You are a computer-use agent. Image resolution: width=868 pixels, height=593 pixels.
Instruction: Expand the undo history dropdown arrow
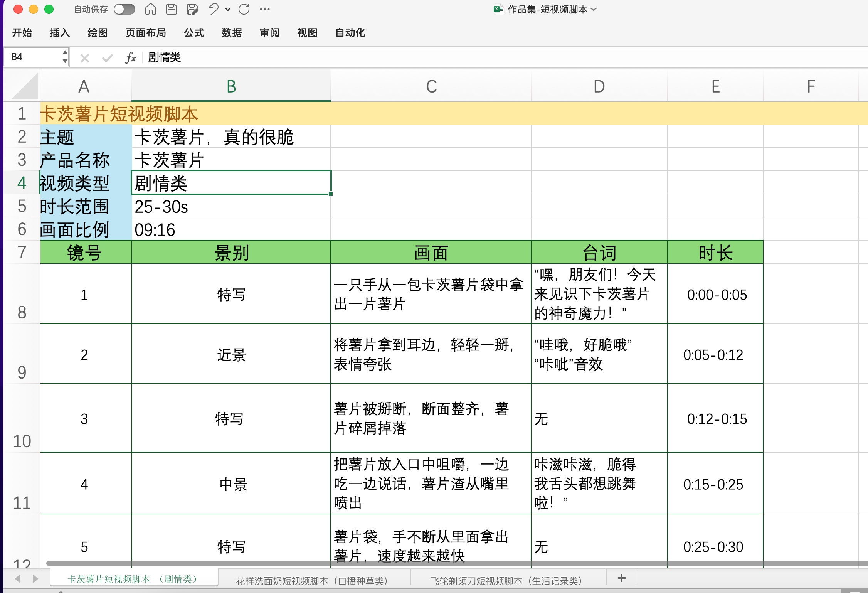[x=228, y=9]
